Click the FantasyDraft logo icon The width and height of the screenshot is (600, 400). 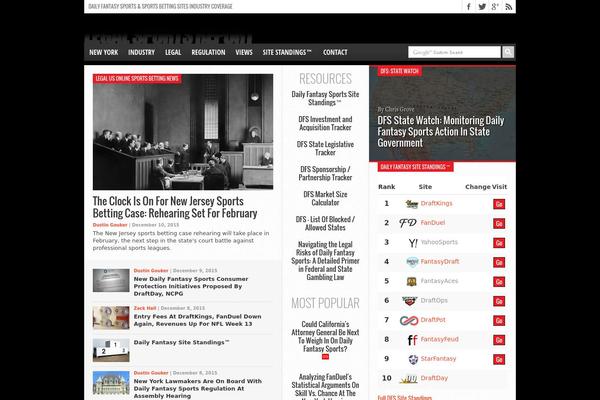coord(412,262)
